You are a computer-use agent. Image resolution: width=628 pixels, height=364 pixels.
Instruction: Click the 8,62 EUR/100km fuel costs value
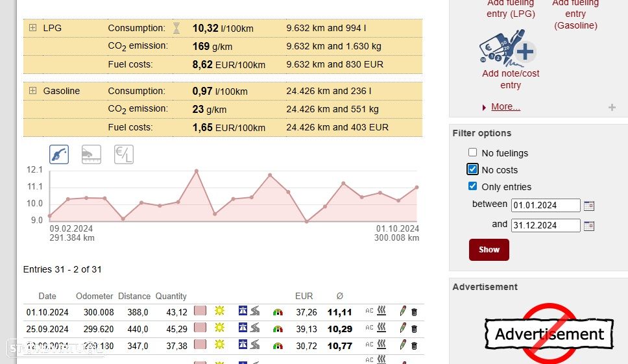coord(229,65)
